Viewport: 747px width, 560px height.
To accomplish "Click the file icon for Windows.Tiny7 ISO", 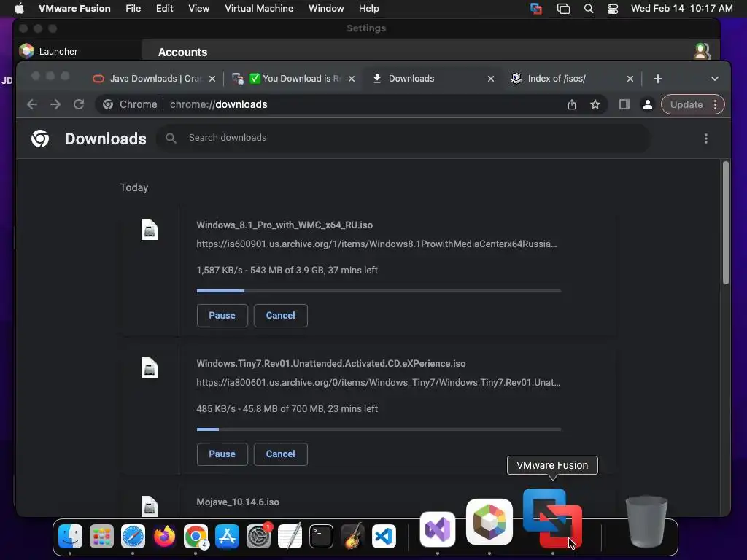I will point(149,368).
